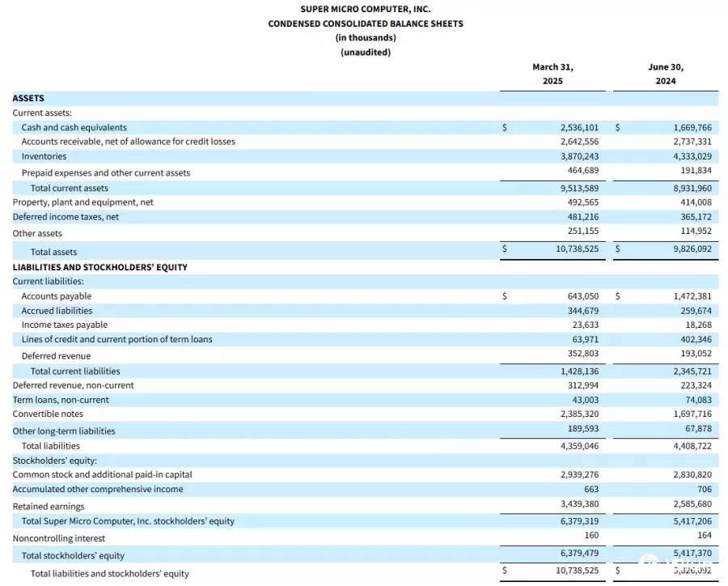Viewport: 728px width, 586px height.
Task: Click the "Stockholders' equity:" row label
Action: pos(54,461)
